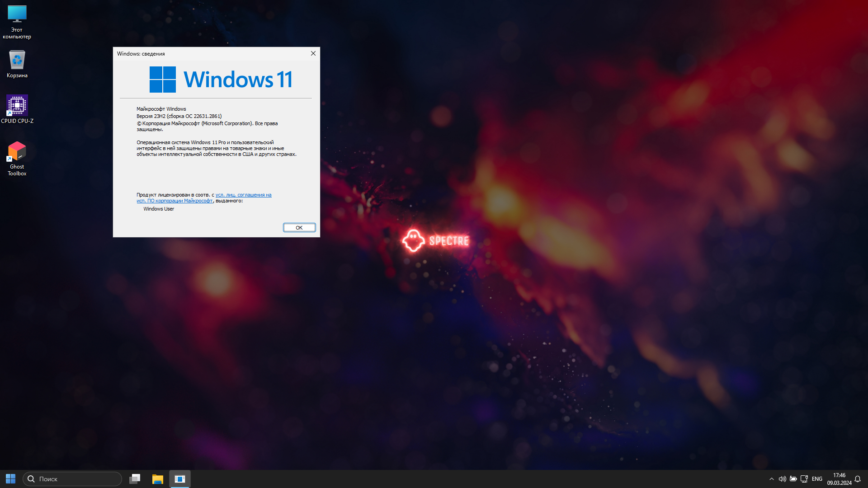Open the volume speaker tray icon

coord(782,479)
